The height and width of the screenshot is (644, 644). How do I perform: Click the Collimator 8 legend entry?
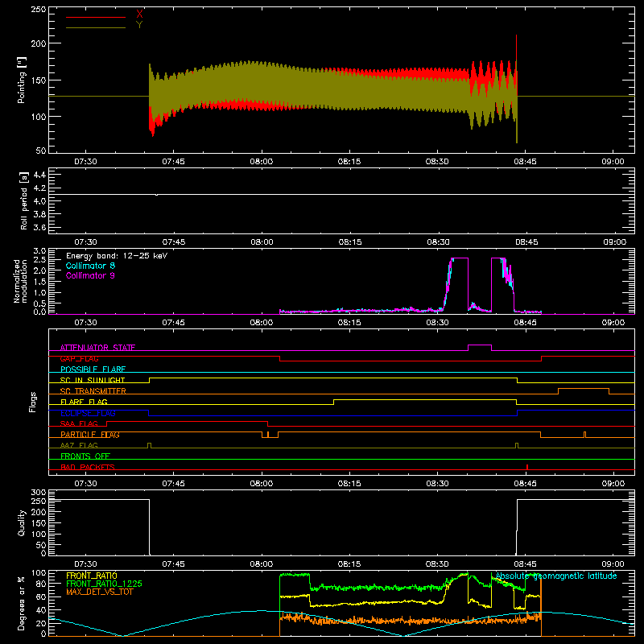tap(90, 266)
